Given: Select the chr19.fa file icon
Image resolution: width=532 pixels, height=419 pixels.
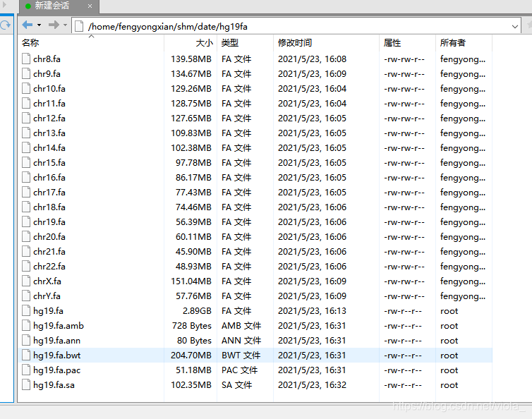Looking at the screenshot, I should tap(26, 222).
